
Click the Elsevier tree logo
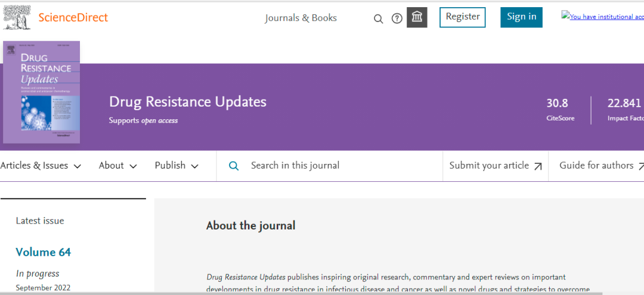tap(17, 17)
